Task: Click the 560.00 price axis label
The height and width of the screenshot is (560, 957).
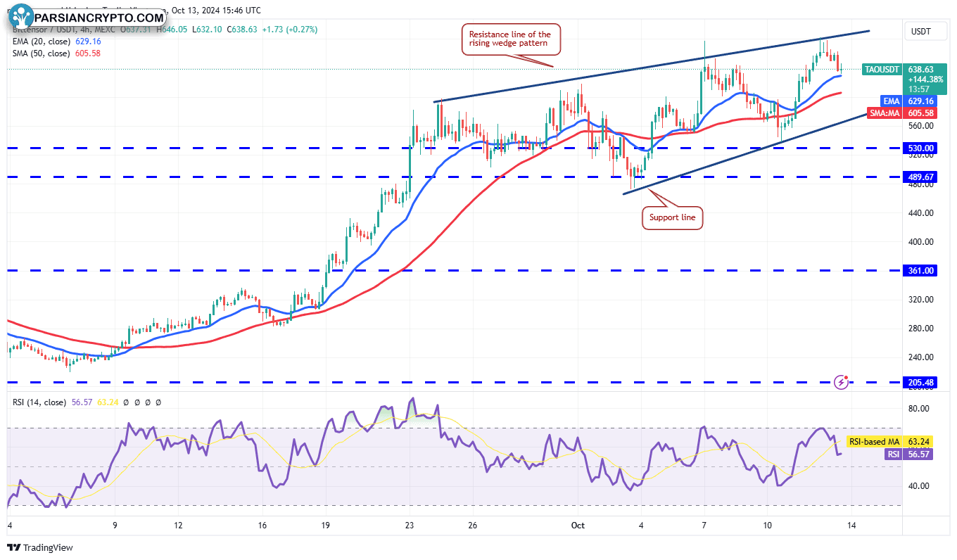Action: (x=921, y=126)
